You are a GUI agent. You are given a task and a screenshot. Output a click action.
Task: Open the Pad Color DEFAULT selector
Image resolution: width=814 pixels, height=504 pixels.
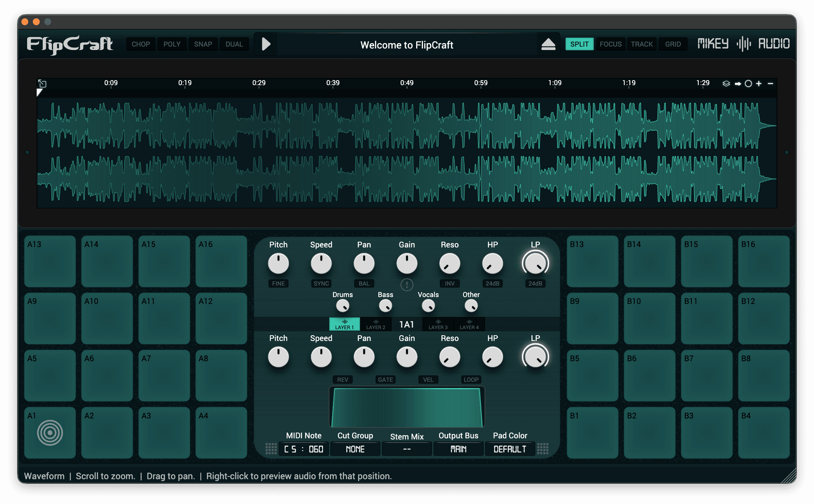510,449
